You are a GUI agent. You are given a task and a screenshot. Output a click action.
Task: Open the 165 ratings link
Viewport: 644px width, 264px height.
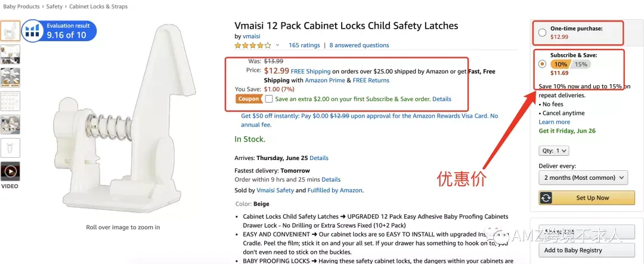point(304,45)
